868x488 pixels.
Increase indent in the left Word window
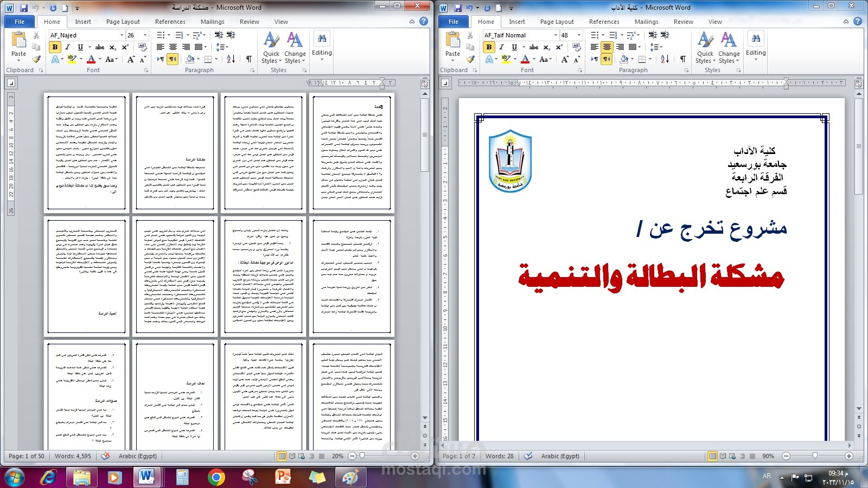click(231, 35)
